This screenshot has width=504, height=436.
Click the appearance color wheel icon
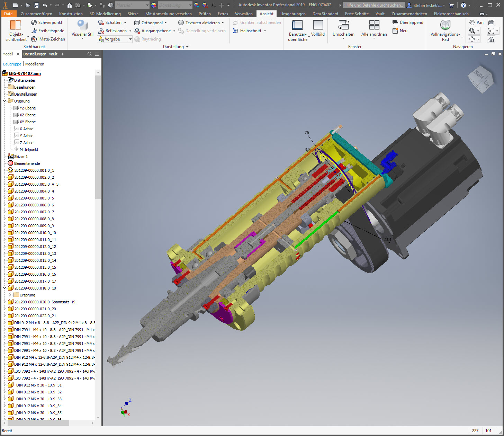[x=154, y=5]
